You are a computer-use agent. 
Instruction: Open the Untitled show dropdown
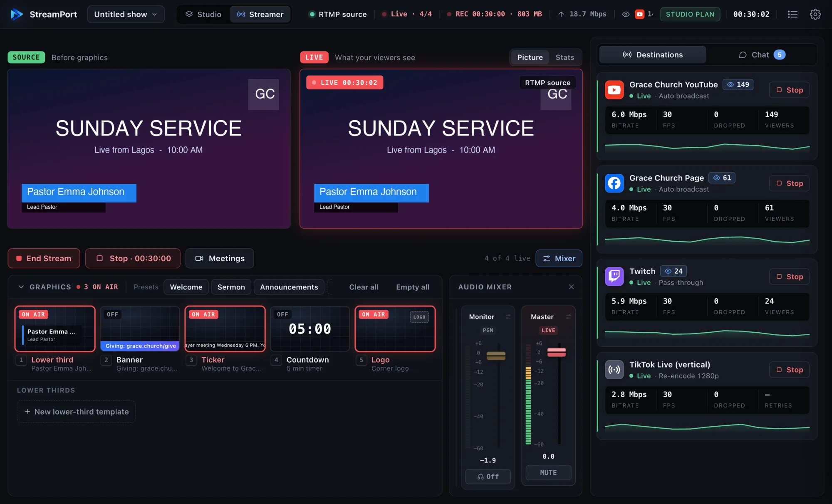126,14
